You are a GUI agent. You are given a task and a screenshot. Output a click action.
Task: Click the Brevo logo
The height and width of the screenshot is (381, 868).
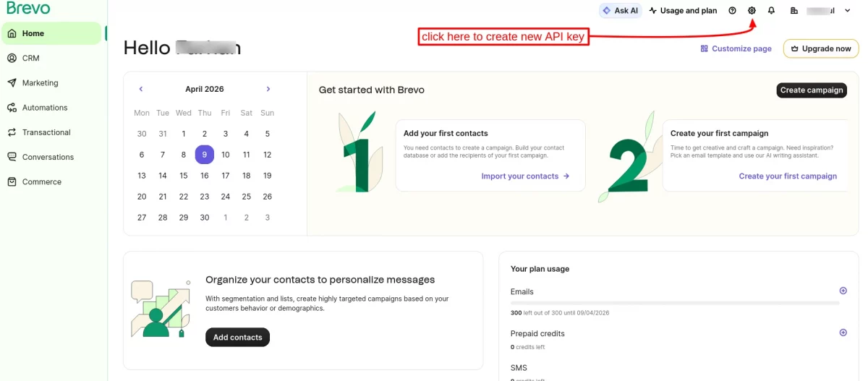coord(28,9)
